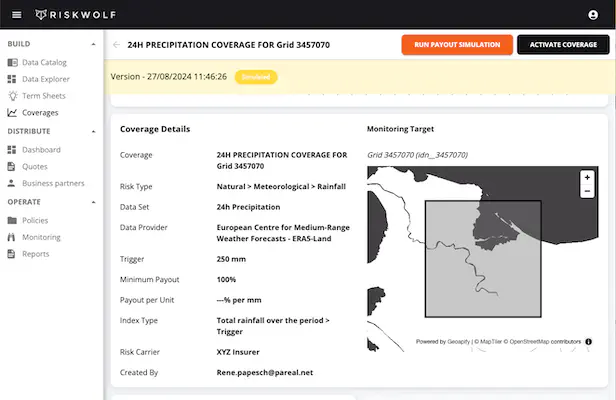
Task: Click version timestamp '27/08/2024 11:46:26'
Action: [x=187, y=77]
